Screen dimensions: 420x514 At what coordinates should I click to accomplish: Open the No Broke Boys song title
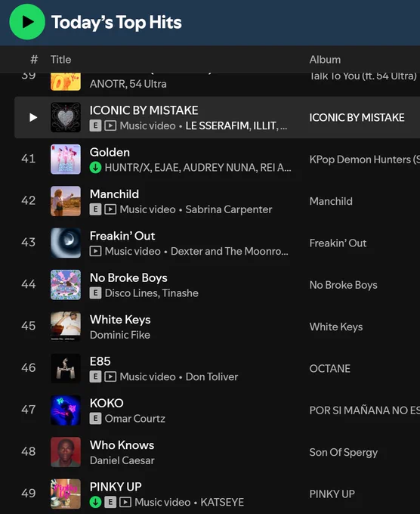click(128, 278)
